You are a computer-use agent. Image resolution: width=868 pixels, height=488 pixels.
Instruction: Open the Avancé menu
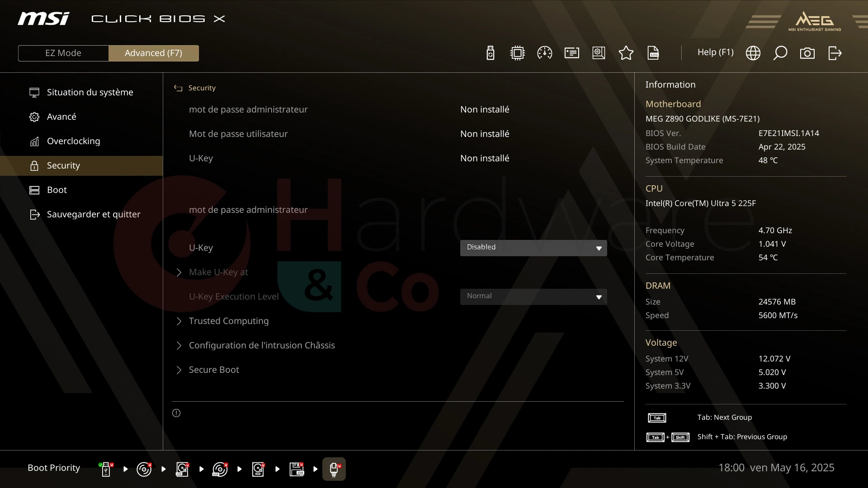(81, 117)
